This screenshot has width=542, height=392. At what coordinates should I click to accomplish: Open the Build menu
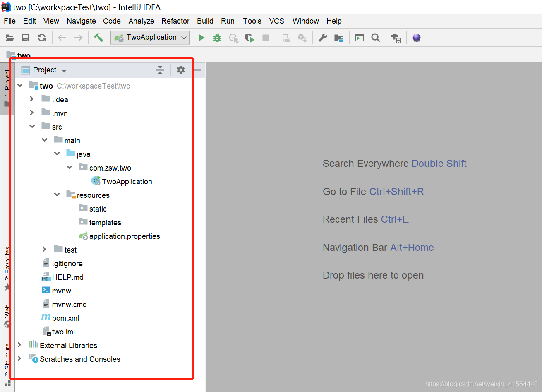pyautogui.click(x=205, y=21)
